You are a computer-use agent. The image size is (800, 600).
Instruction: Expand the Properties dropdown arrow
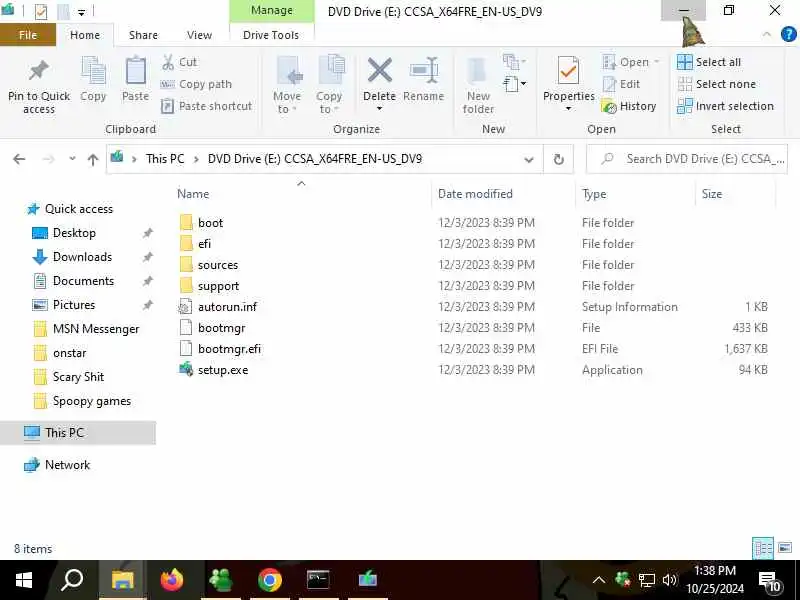[x=568, y=108]
